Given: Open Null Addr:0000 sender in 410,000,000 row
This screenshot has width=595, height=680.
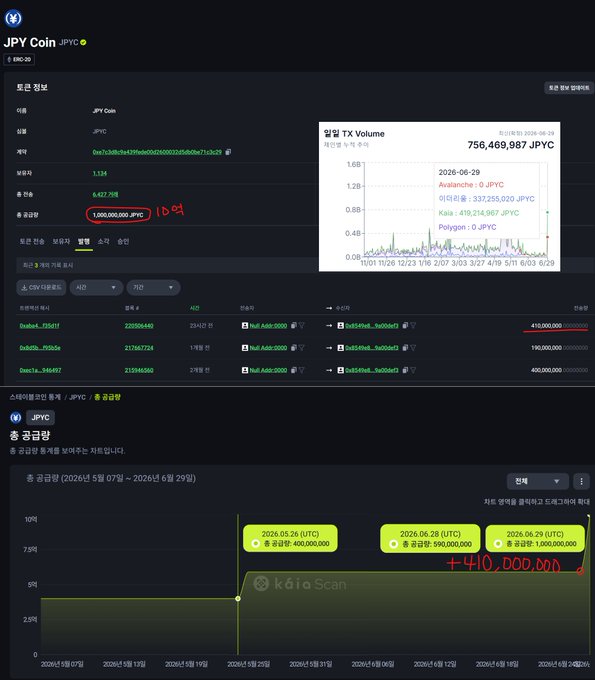Looking at the screenshot, I should click(x=268, y=326).
